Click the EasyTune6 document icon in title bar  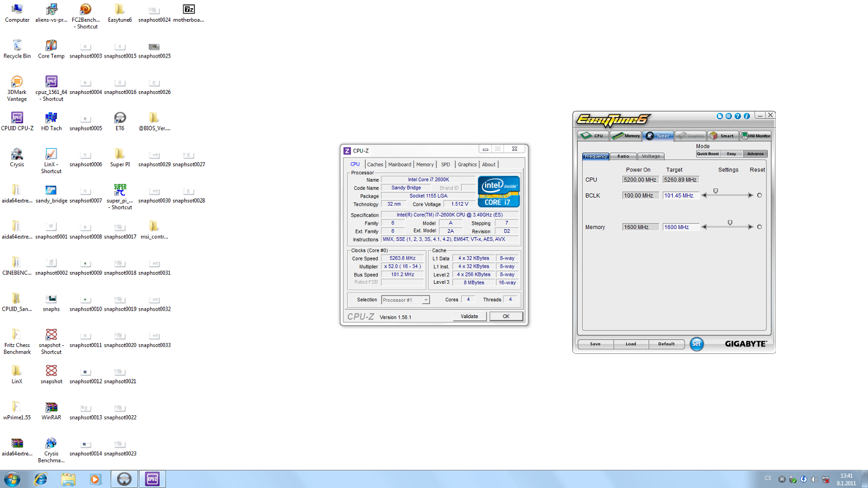pyautogui.click(x=720, y=116)
